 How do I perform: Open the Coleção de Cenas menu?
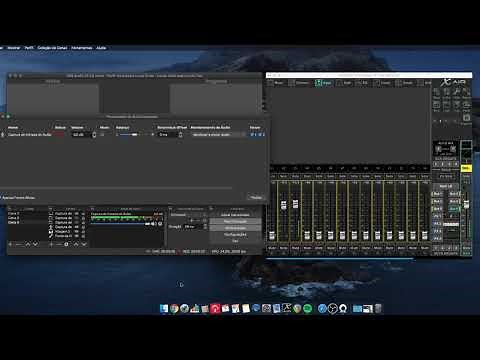(52, 48)
